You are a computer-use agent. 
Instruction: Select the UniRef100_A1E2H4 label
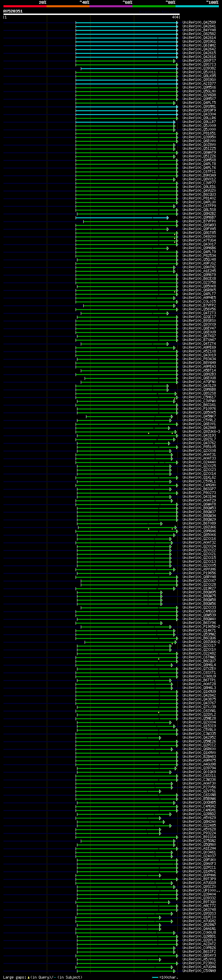click(199, 848)
